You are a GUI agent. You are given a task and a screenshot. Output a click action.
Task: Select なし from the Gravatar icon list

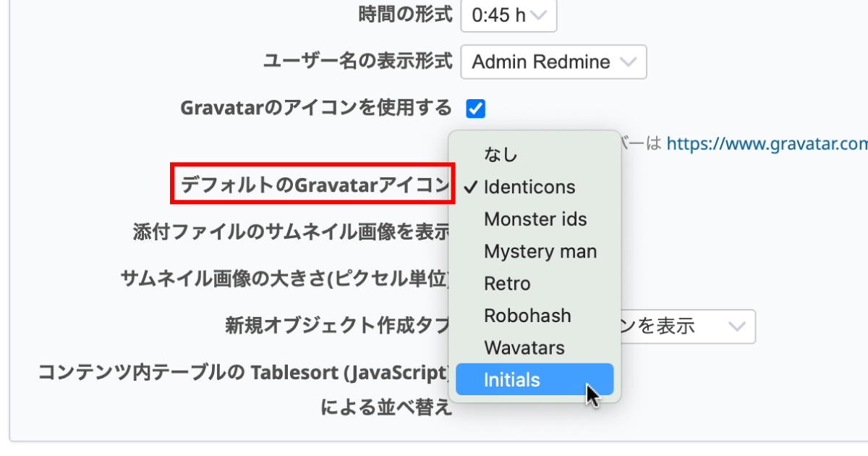[x=501, y=155]
